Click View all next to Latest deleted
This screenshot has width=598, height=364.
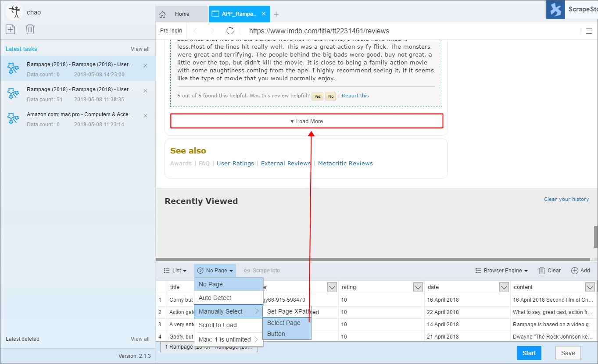[140, 339]
